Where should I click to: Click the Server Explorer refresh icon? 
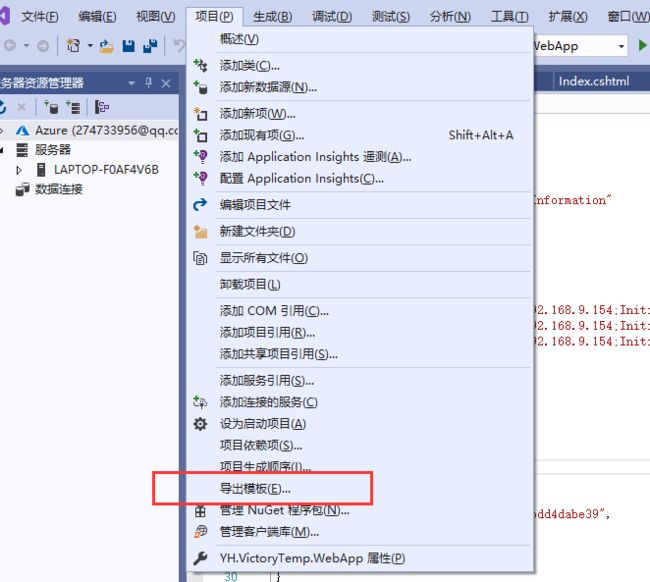click(2, 107)
